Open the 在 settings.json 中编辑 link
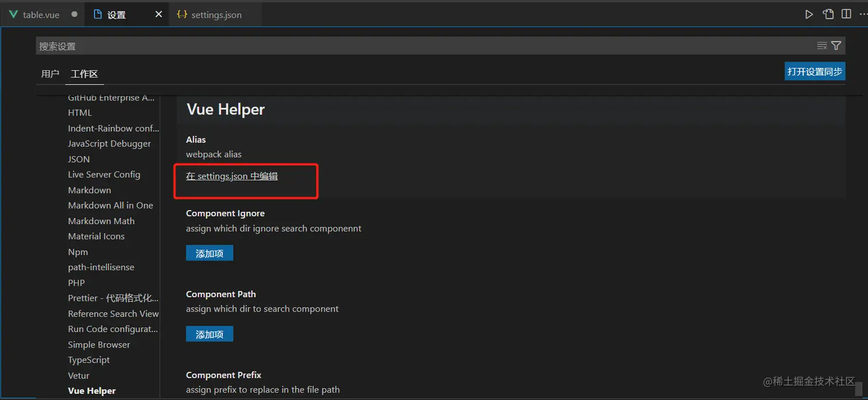 pos(232,176)
